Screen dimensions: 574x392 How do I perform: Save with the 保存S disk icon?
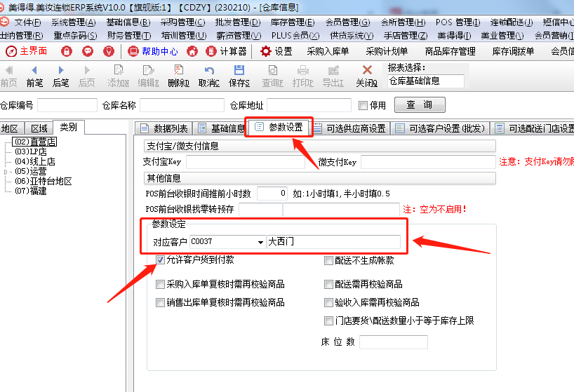click(239, 70)
